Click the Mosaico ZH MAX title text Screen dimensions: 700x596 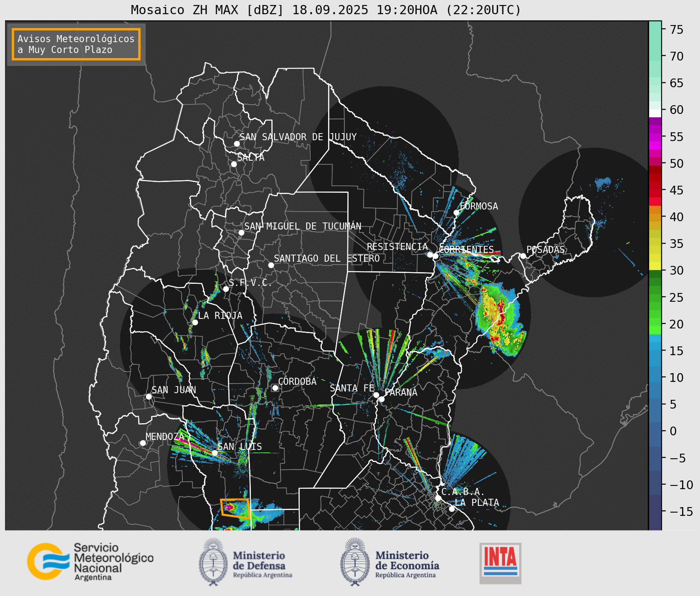pyautogui.click(x=326, y=10)
